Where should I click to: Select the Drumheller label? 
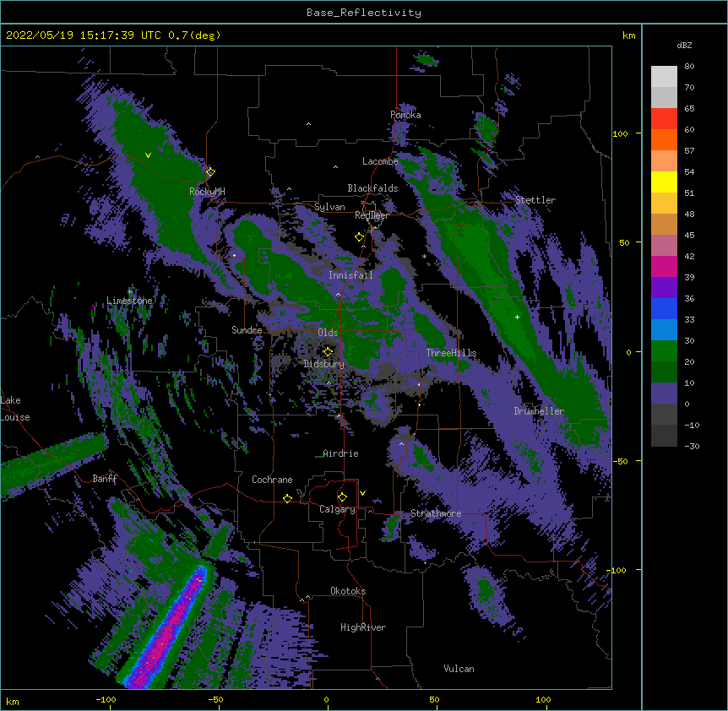(539, 411)
